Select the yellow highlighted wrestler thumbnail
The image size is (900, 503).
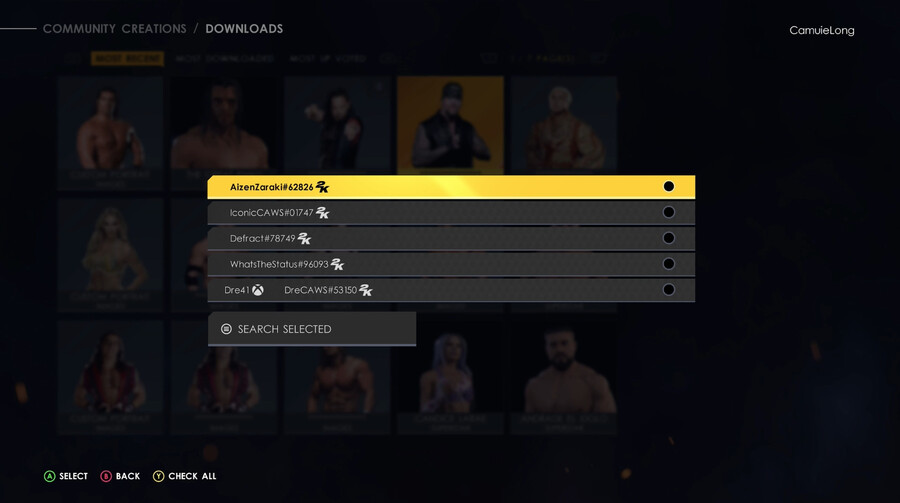(451, 125)
